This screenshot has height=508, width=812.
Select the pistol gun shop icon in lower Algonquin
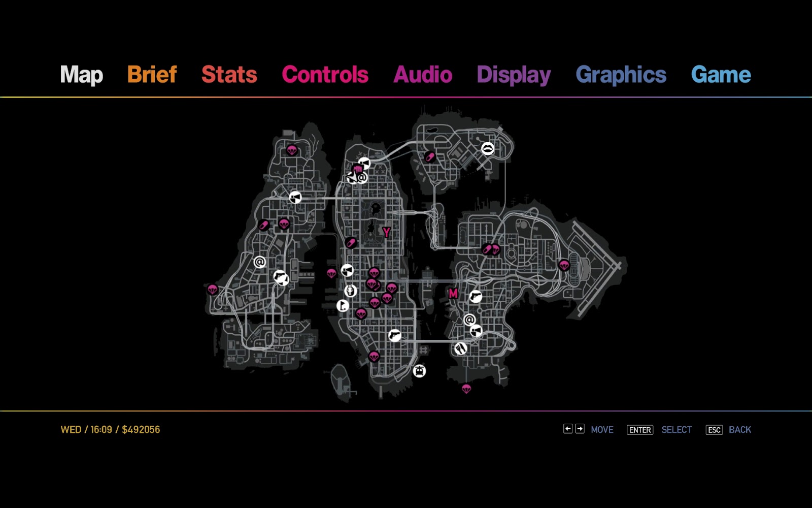[394, 335]
